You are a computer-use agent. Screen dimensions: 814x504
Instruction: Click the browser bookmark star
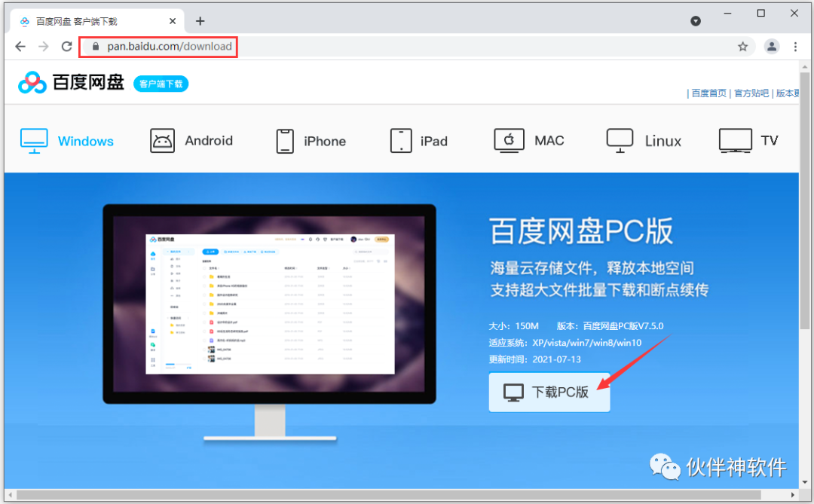click(x=743, y=47)
